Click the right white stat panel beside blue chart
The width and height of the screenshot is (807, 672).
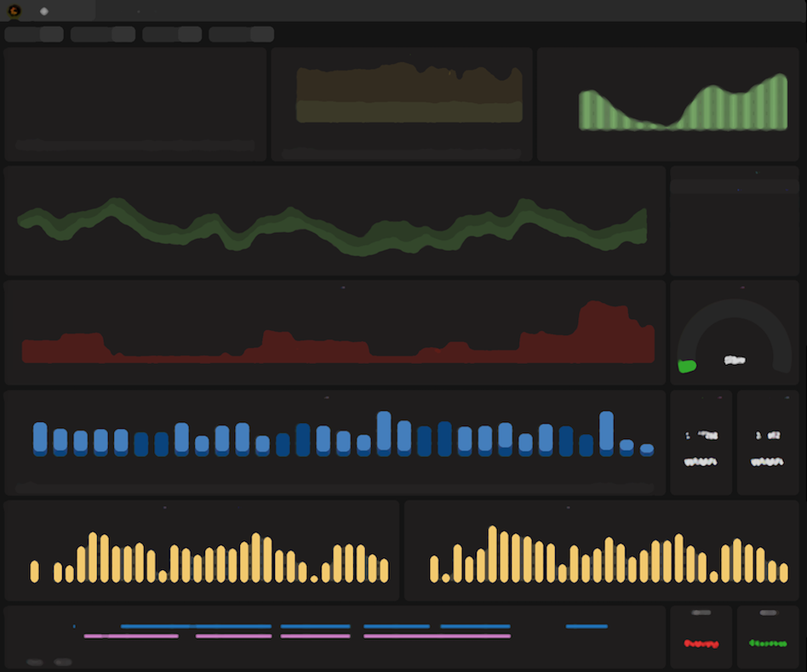coord(768,448)
